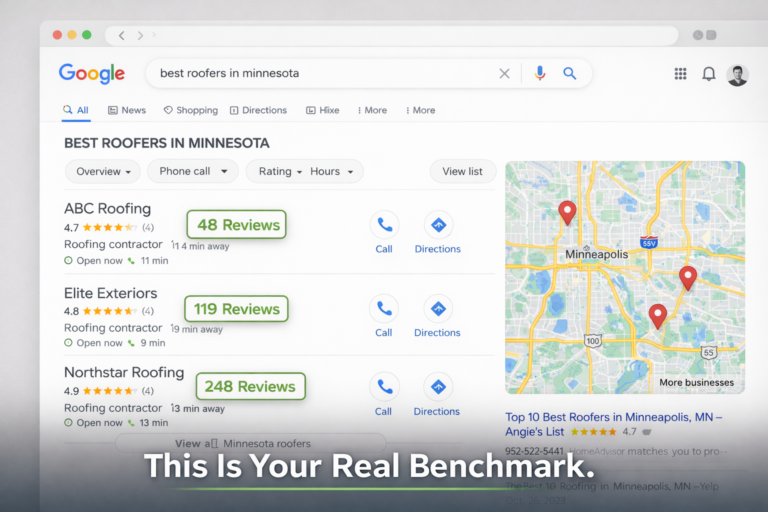
Task: Clear the search box with the X icon
Action: [x=504, y=73]
